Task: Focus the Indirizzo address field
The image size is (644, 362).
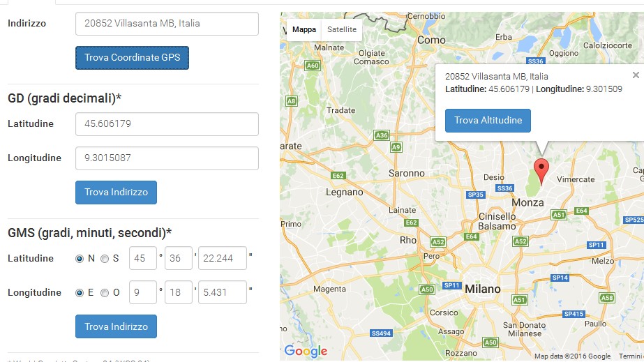Action: click(167, 24)
